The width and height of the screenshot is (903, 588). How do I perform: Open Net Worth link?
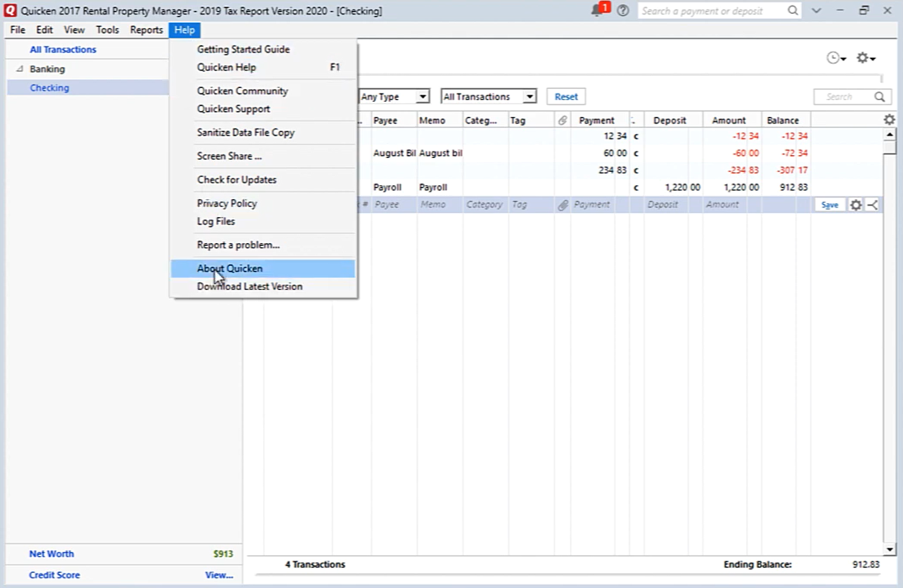(51, 554)
